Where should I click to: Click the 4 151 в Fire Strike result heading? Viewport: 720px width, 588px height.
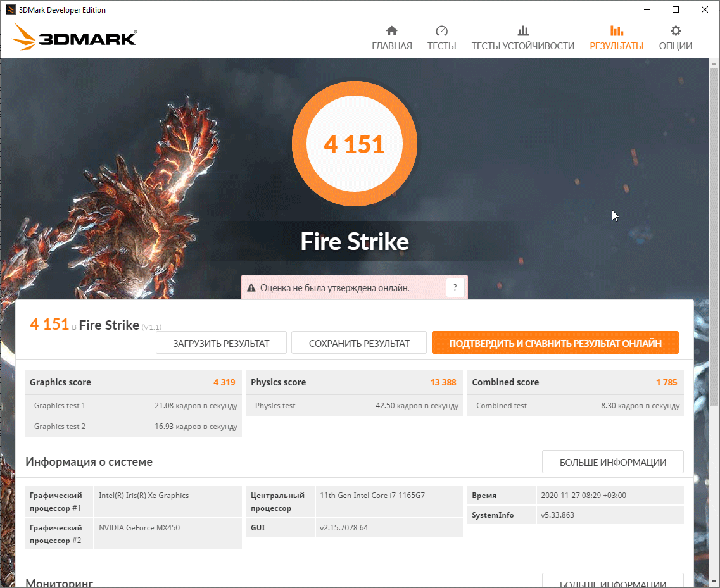(96, 325)
